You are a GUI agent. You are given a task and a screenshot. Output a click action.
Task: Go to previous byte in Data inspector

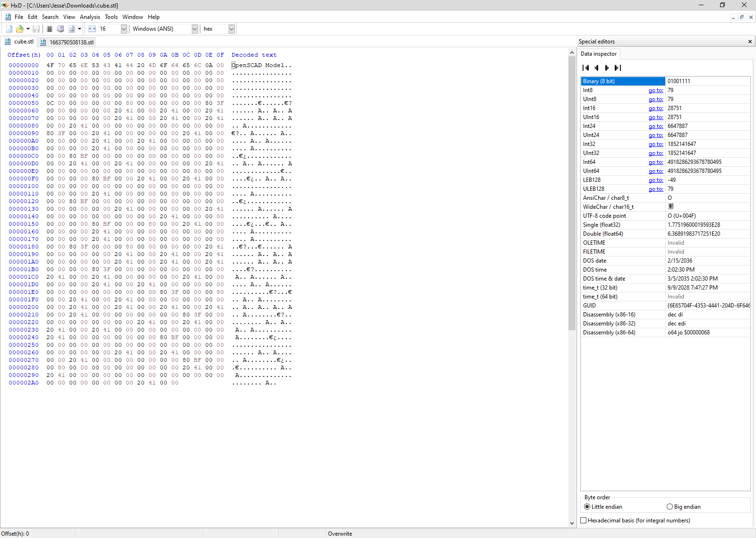[596, 68]
